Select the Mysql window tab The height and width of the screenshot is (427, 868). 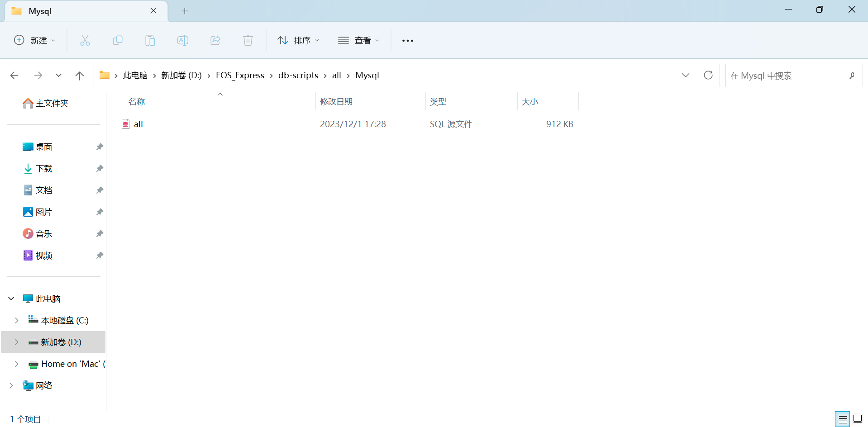tap(41, 11)
